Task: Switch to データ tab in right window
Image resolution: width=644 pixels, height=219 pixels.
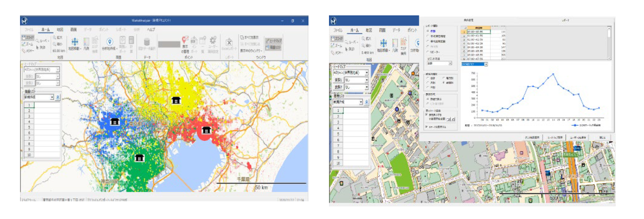Action: click(x=396, y=29)
